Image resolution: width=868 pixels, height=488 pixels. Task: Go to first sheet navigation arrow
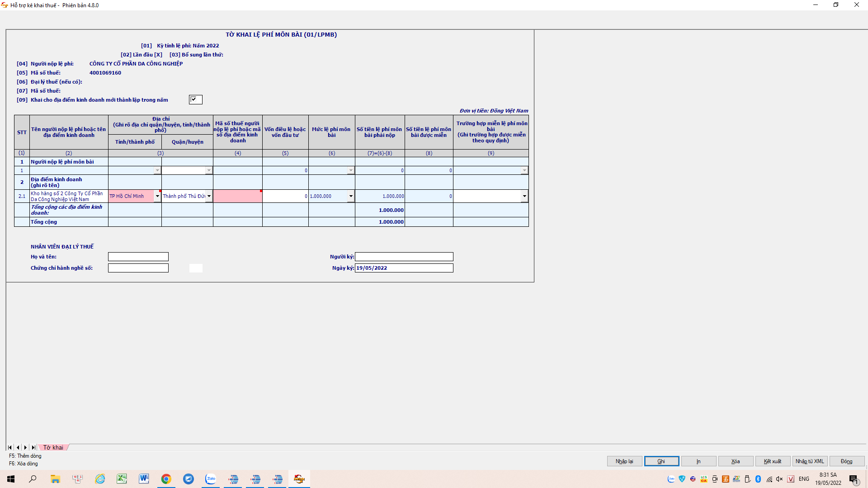(10, 447)
